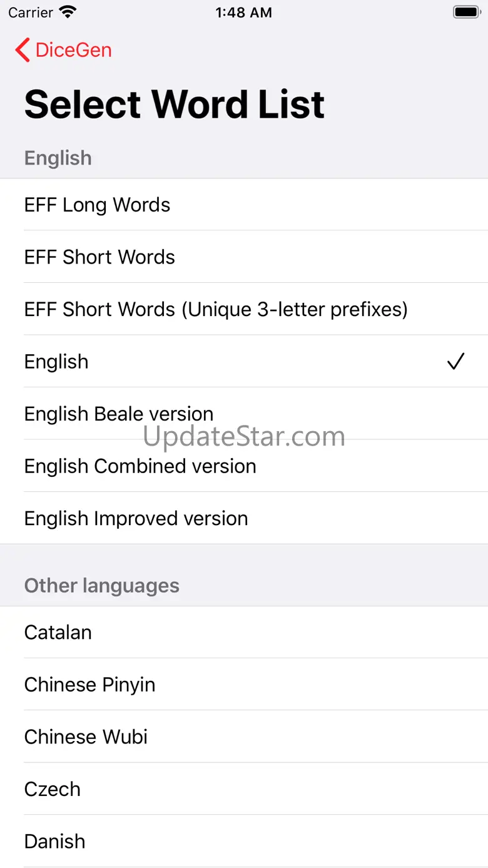
Task: Choose the Danish word list
Action: point(244,841)
